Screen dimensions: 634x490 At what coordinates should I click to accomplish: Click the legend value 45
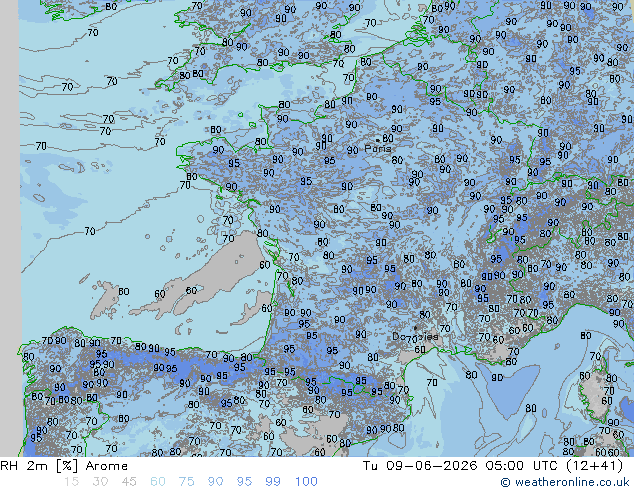pyautogui.click(x=129, y=482)
